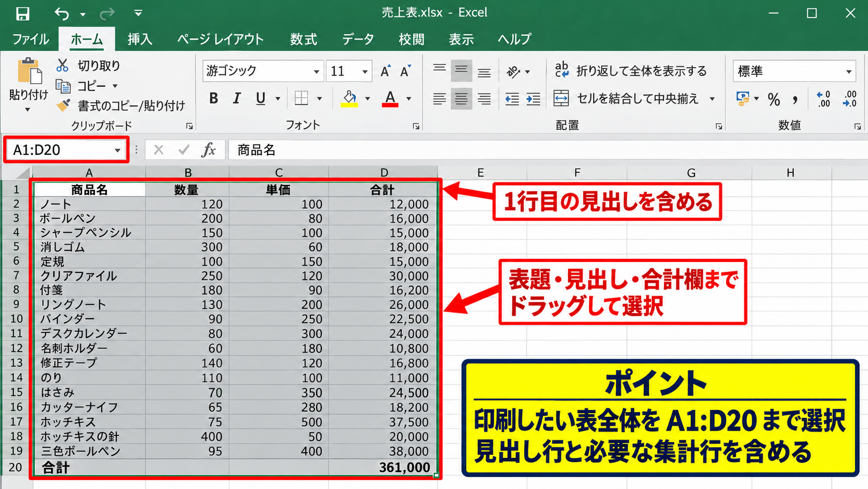This screenshot has height=489, width=868.
Task: Click the increase font size icon
Action: tap(385, 71)
